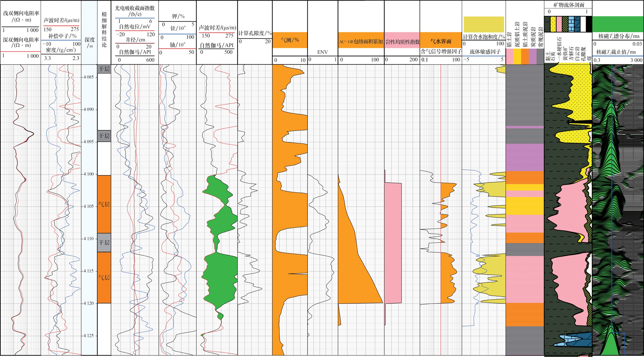Click the 干层 interpretation box near depth 4 110
Screen dimensions: 644x357
104,242
